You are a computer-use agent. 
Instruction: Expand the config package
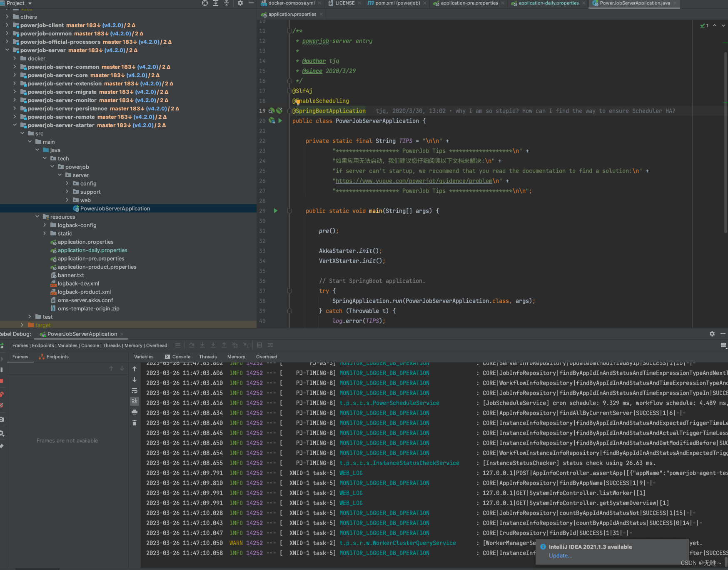pos(67,183)
